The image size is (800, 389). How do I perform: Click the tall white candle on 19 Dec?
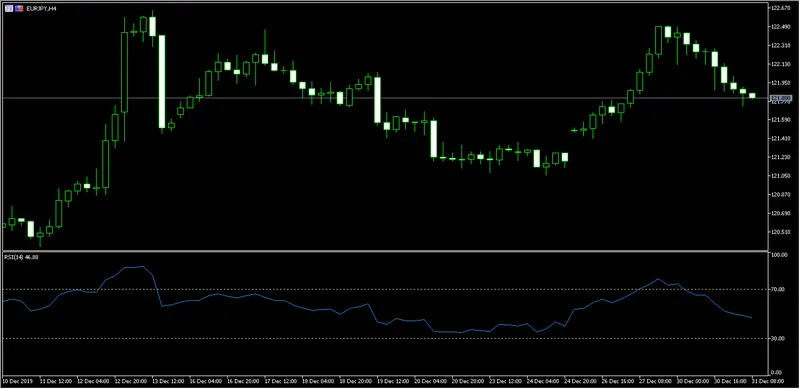click(378, 100)
